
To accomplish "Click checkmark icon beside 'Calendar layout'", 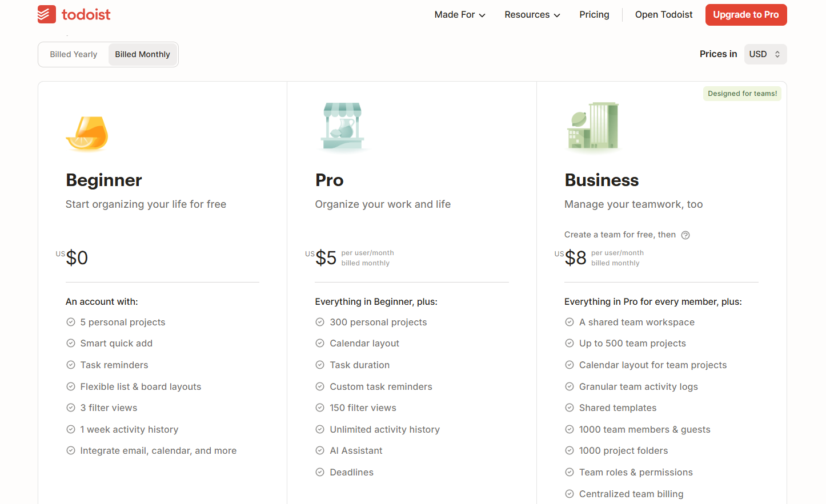I will coord(320,343).
